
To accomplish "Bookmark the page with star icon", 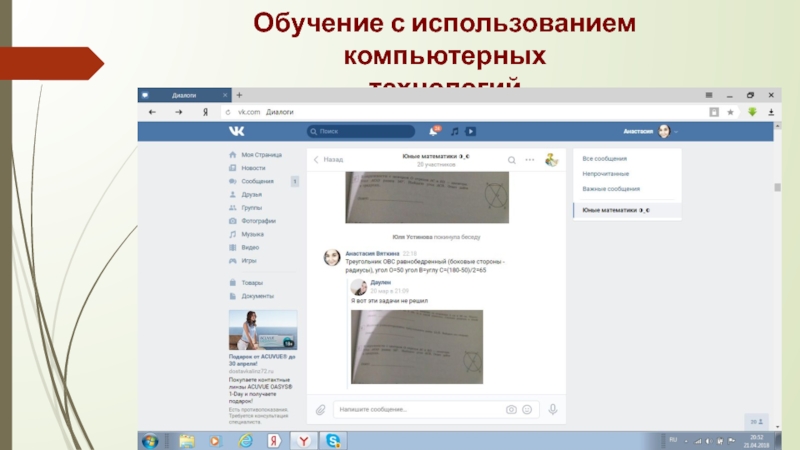I will tap(731, 112).
